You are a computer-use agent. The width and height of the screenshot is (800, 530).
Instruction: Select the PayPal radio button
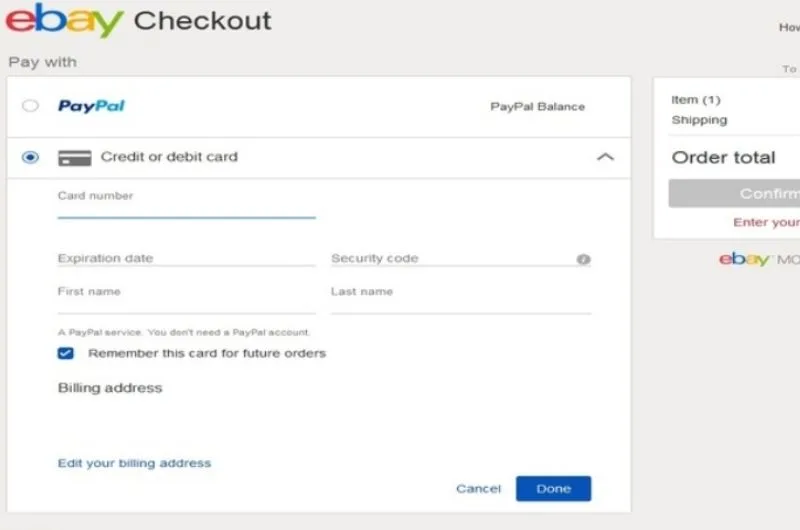(31, 106)
